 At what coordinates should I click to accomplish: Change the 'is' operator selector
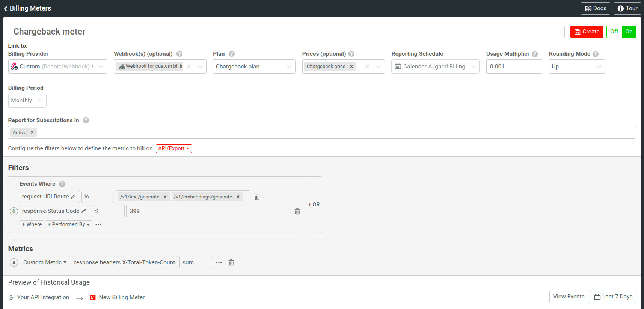98,197
